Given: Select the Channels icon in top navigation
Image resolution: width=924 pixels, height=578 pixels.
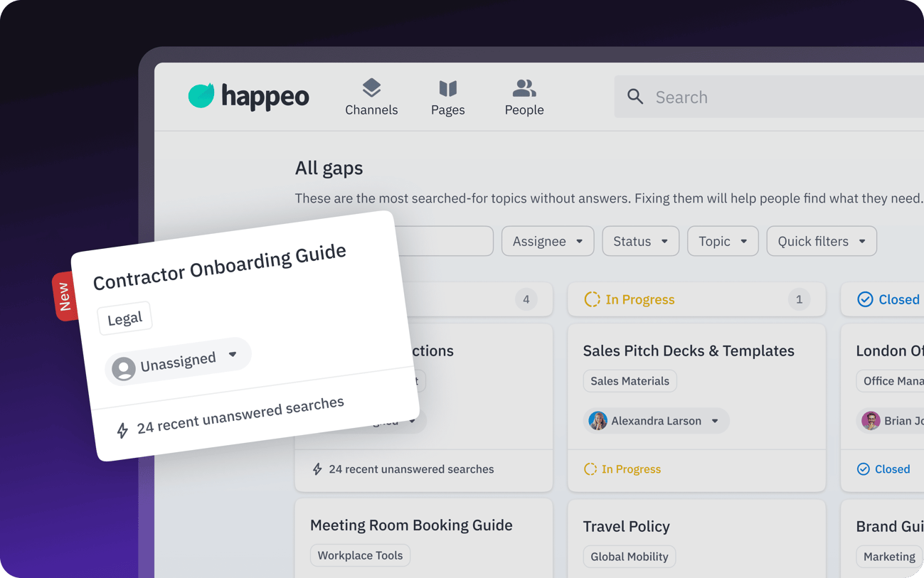Looking at the screenshot, I should click(371, 87).
